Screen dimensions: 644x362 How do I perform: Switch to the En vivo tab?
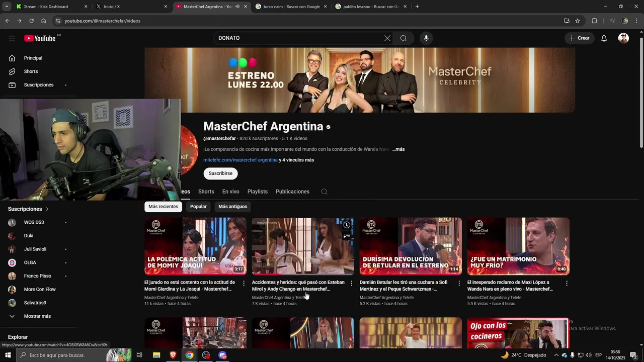point(231,192)
